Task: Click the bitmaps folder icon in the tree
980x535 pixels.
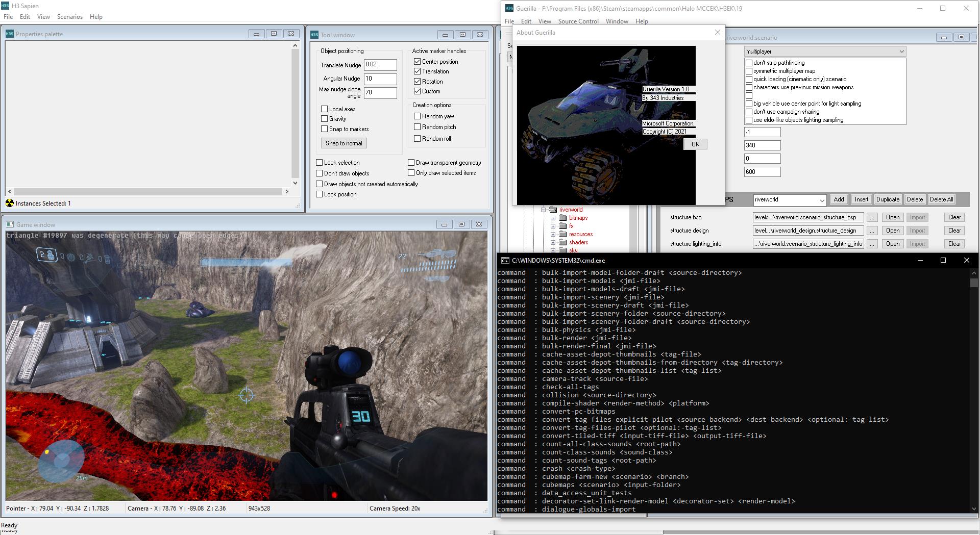Action: pyautogui.click(x=562, y=218)
